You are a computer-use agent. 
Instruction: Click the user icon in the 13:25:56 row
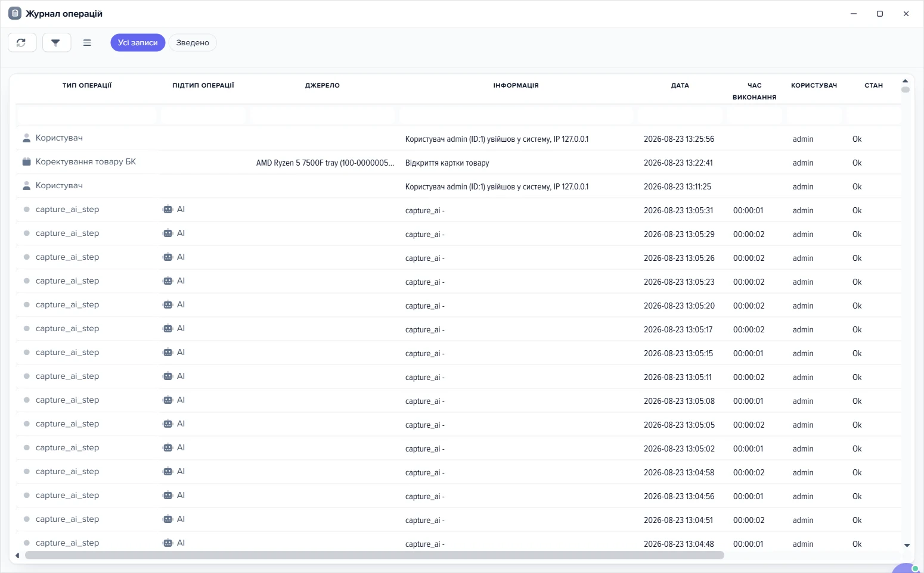(26, 138)
